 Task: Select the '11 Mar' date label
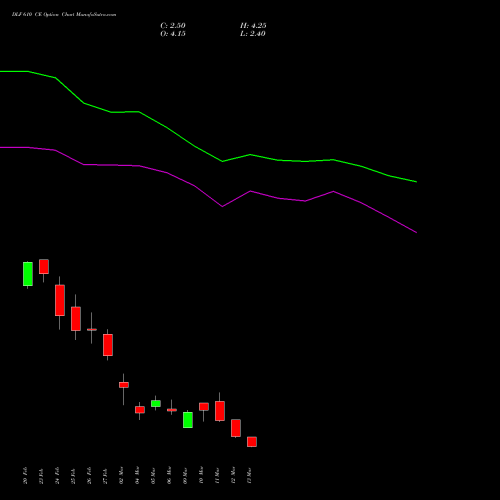click(218, 476)
